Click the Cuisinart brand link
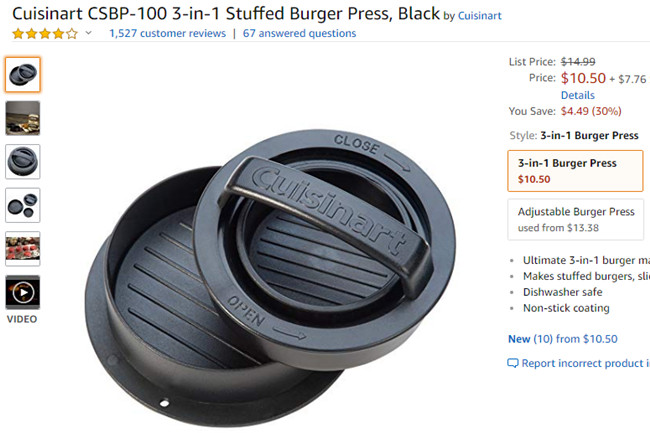650x433 pixels. coord(480,17)
